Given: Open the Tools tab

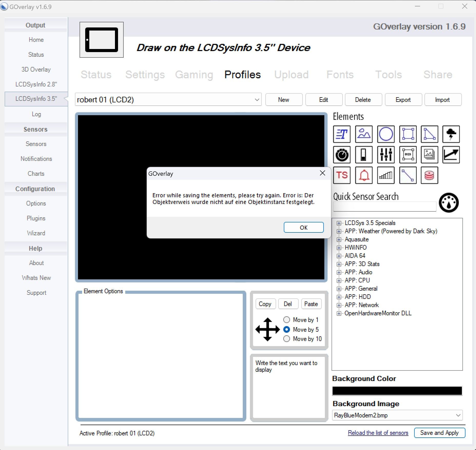Looking at the screenshot, I should (388, 75).
